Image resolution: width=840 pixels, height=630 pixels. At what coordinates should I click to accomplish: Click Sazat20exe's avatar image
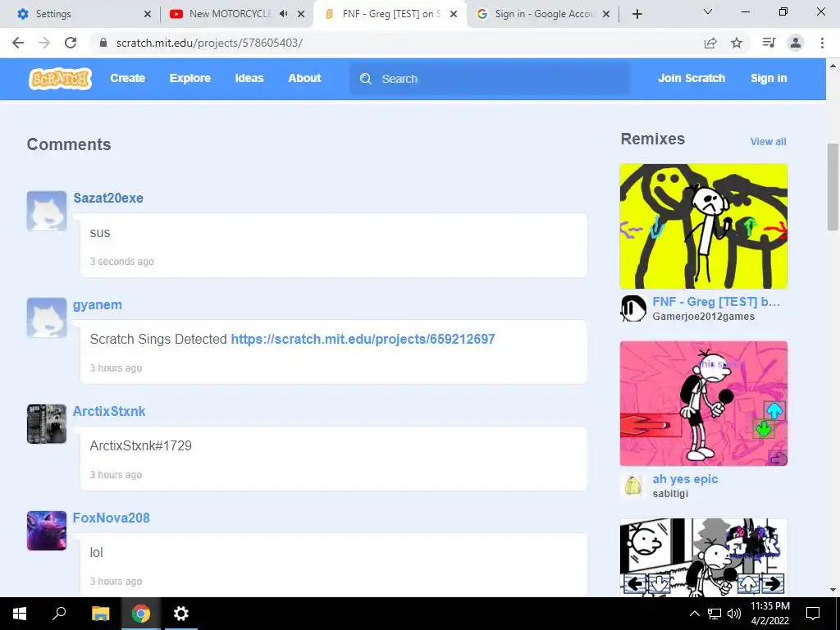pos(47,211)
